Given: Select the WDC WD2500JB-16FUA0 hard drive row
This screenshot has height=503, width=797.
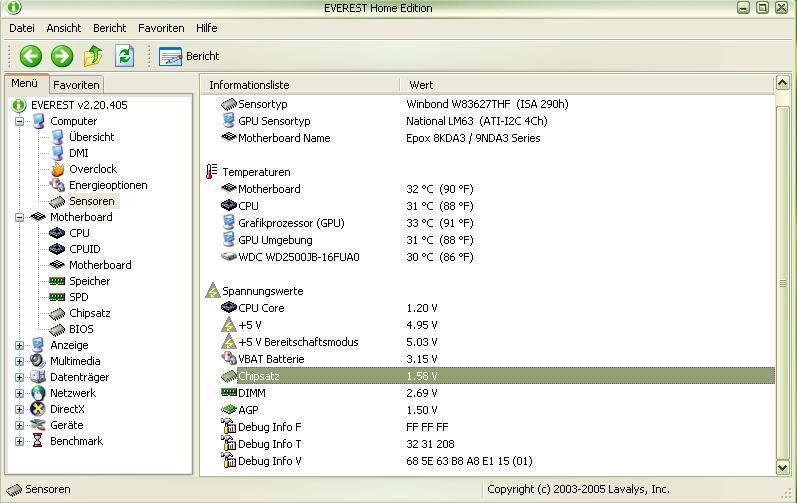Looking at the screenshot, I should (x=488, y=257).
